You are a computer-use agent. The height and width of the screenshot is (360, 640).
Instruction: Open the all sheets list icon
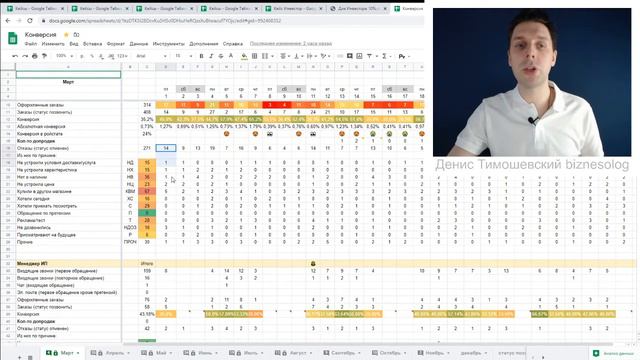click(x=30, y=357)
